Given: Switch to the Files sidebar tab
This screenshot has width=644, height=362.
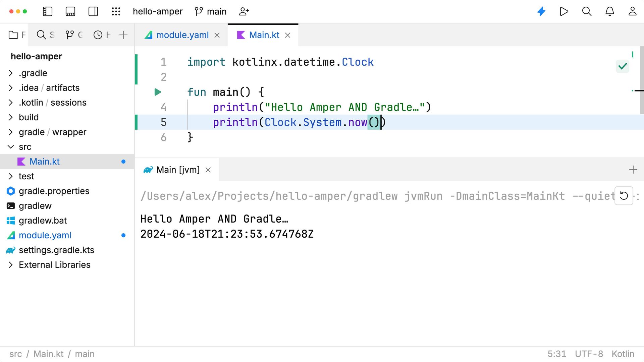Looking at the screenshot, I should [x=17, y=35].
